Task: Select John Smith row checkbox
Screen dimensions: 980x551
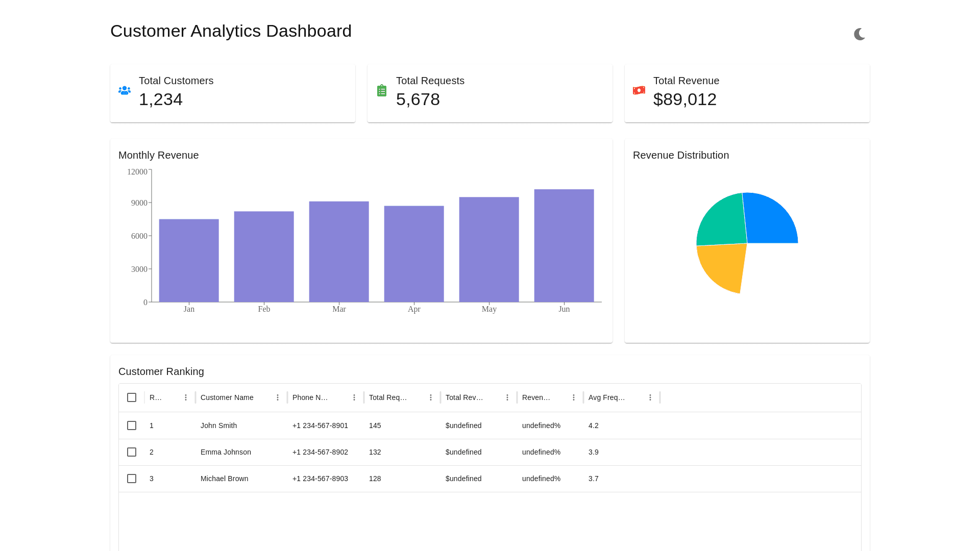Action: click(132, 425)
